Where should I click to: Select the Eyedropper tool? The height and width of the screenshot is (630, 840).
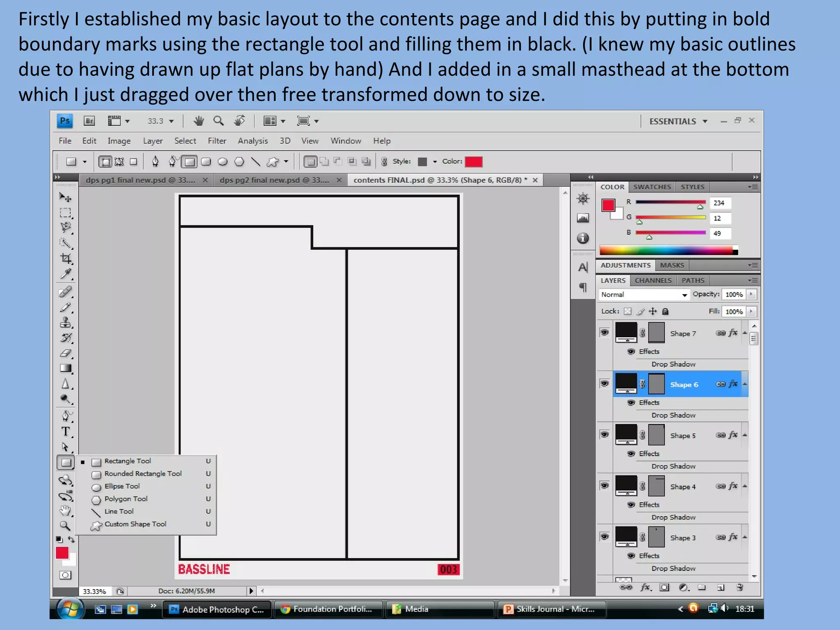[x=65, y=274]
